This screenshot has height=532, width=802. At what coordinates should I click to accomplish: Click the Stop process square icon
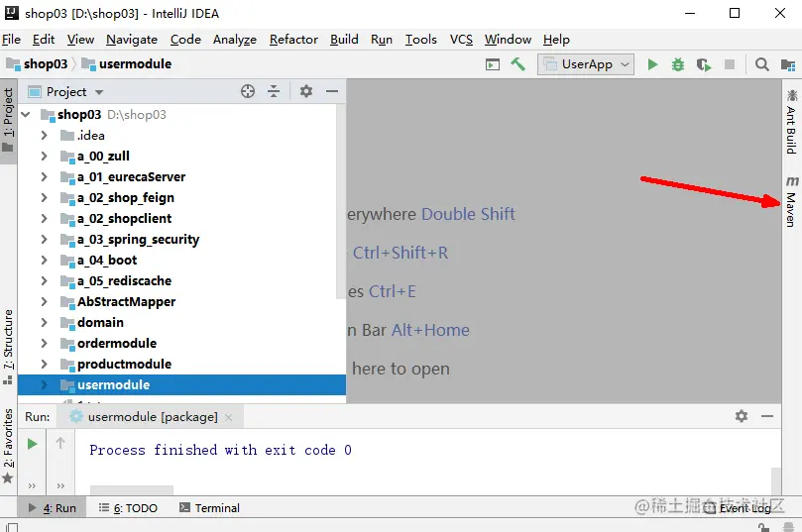tap(730, 64)
